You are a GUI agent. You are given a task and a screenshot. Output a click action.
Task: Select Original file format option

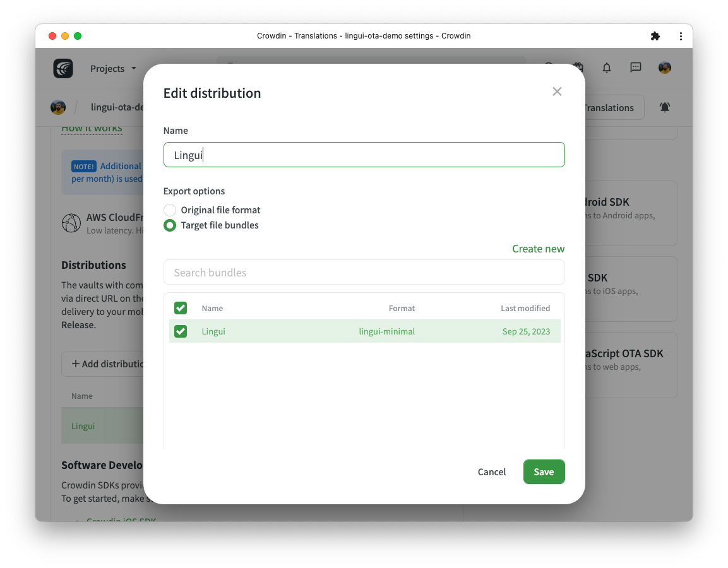[170, 210]
